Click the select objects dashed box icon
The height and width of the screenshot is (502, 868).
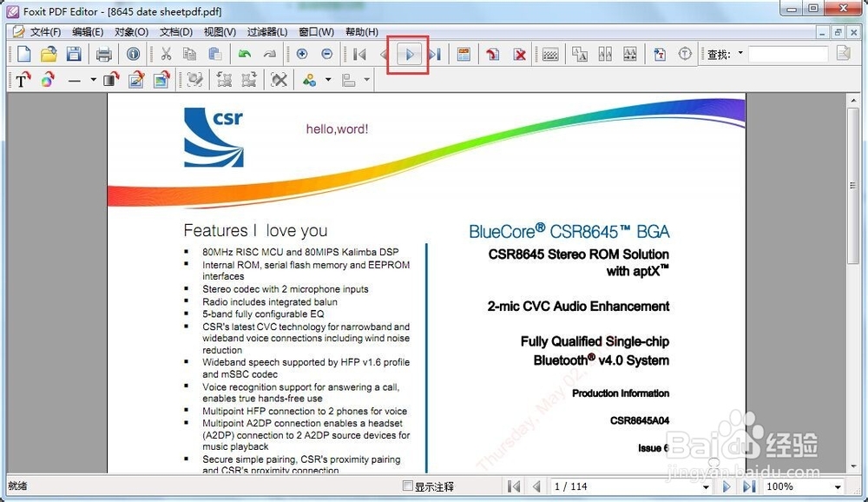coord(194,81)
